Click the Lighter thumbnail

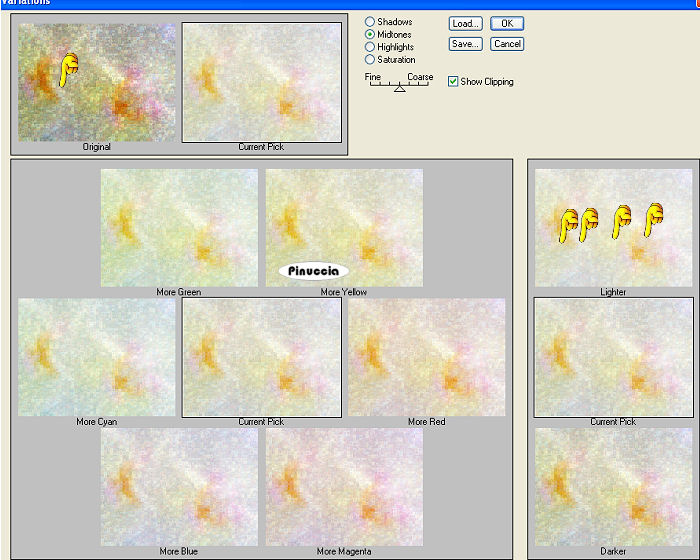pos(613,228)
